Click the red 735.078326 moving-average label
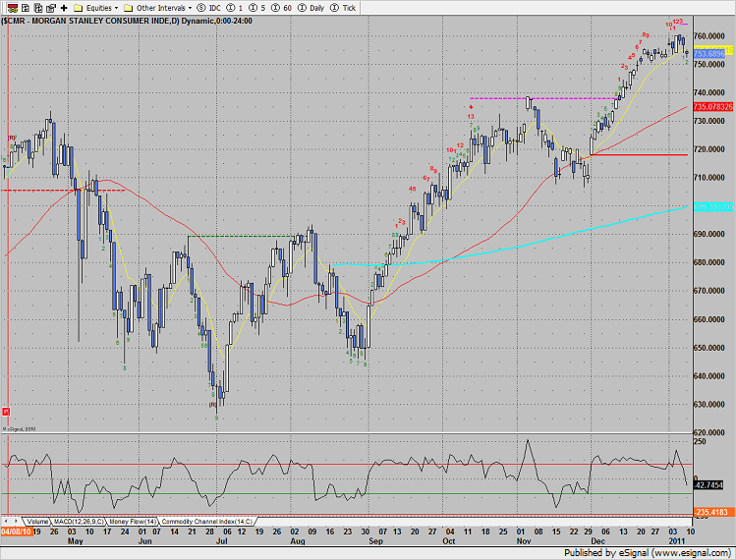 coord(713,106)
